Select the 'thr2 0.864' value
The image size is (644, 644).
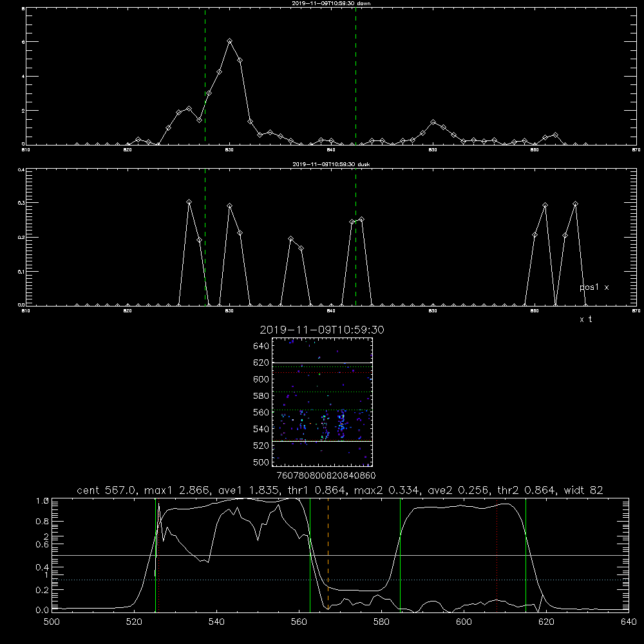point(526,490)
